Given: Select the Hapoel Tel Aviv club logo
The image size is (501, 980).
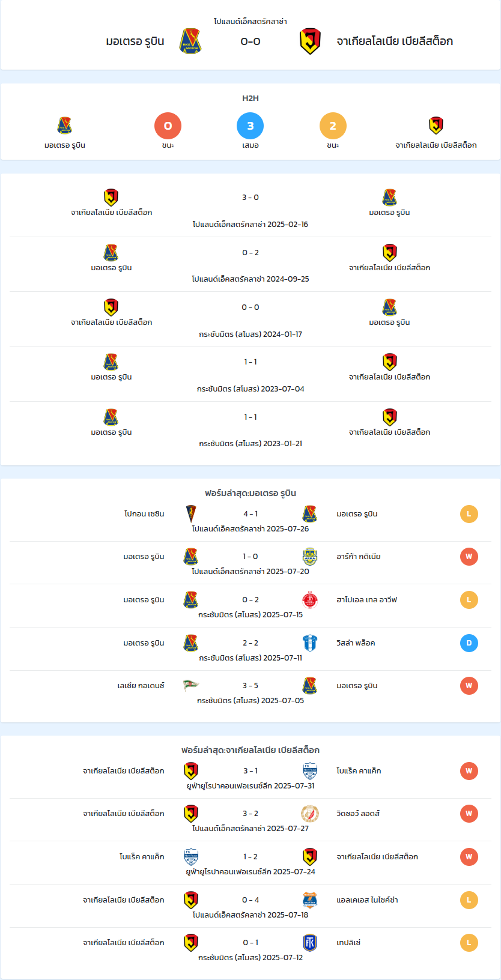Looking at the screenshot, I should pos(310,600).
